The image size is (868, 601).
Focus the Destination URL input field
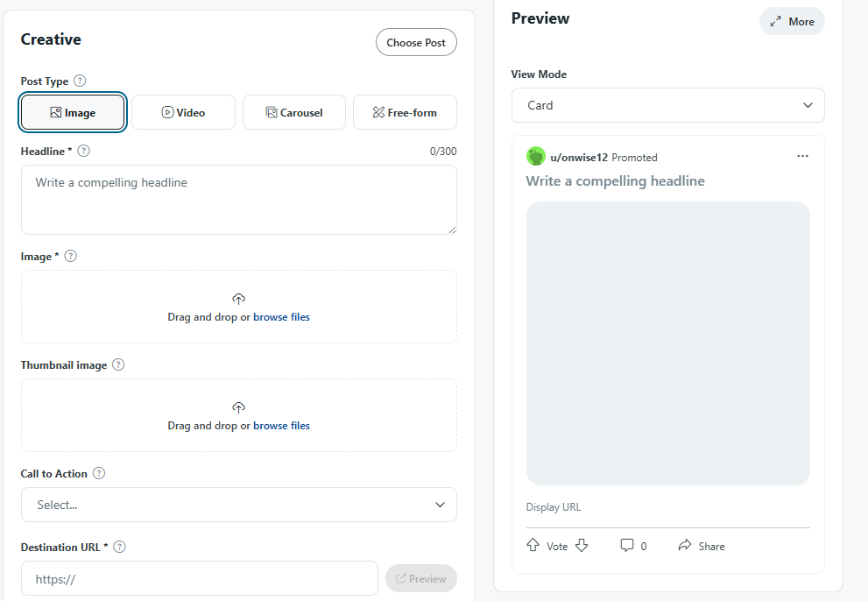click(200, 579)
